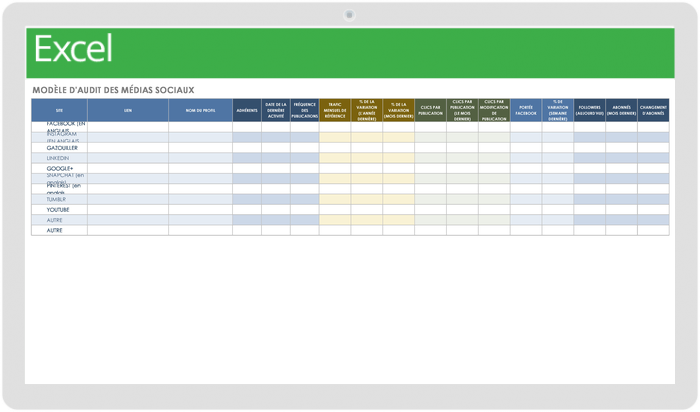Click the TRAFIC MENSUEL cell in TUMBLR row
Viewport: 700px width, 412px height.
tap(335, 199)
